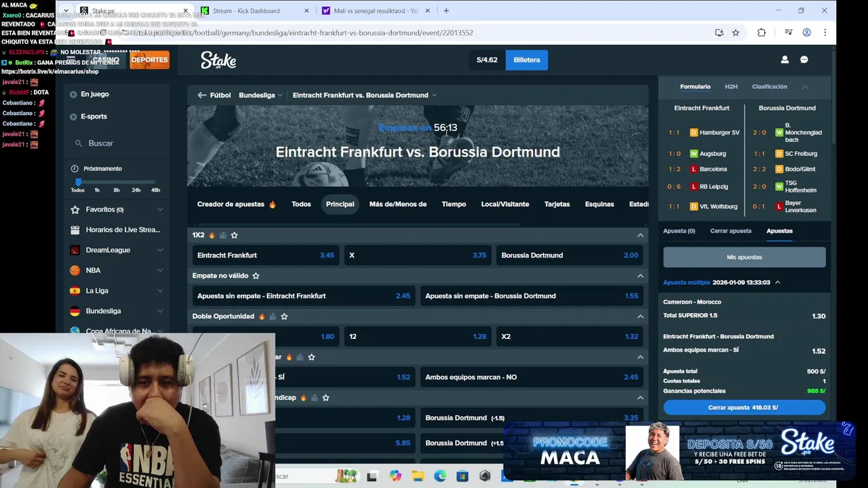Select double chance 12 at 1.28
Image resolution: width=868 pixels, height=488 pixels.
click(417, 336)
